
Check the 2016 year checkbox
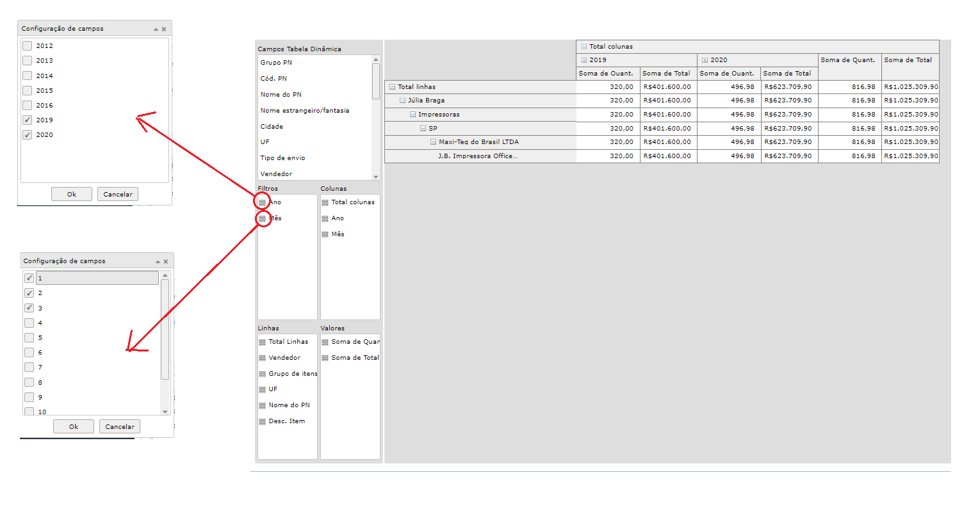[x=28, y=105]
